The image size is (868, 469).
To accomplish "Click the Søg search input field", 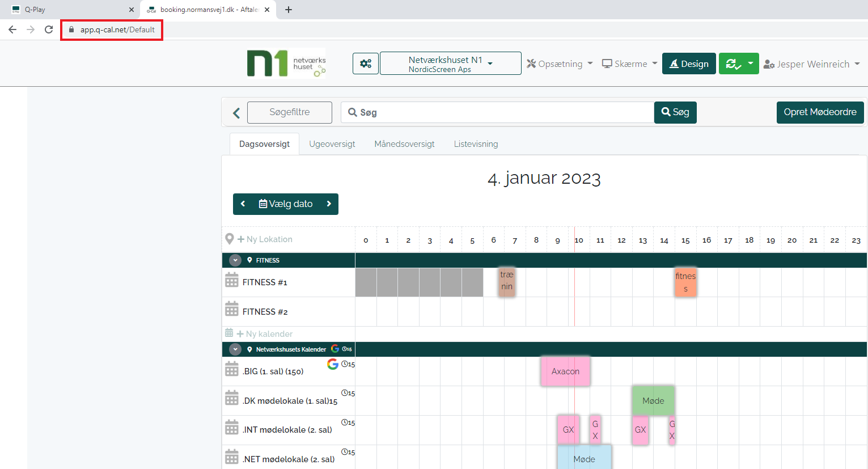I will 498,112.
